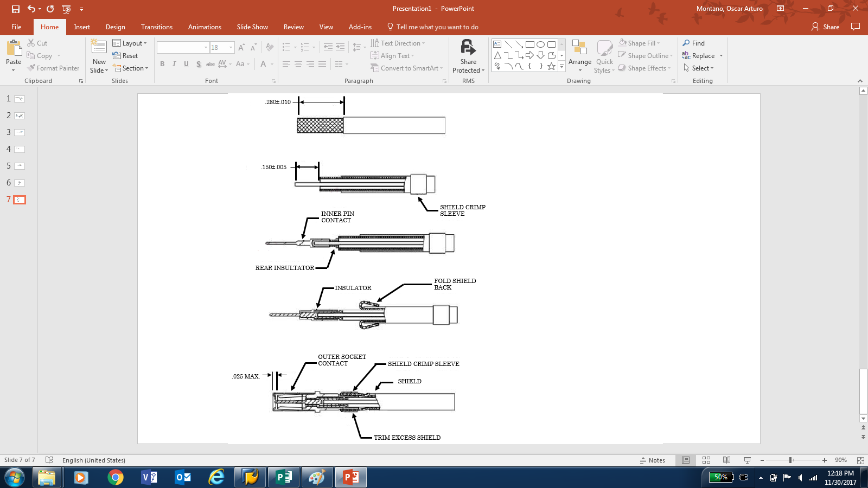Open the font size combo box
Screen dimensions: 868x488
(222, 48)
